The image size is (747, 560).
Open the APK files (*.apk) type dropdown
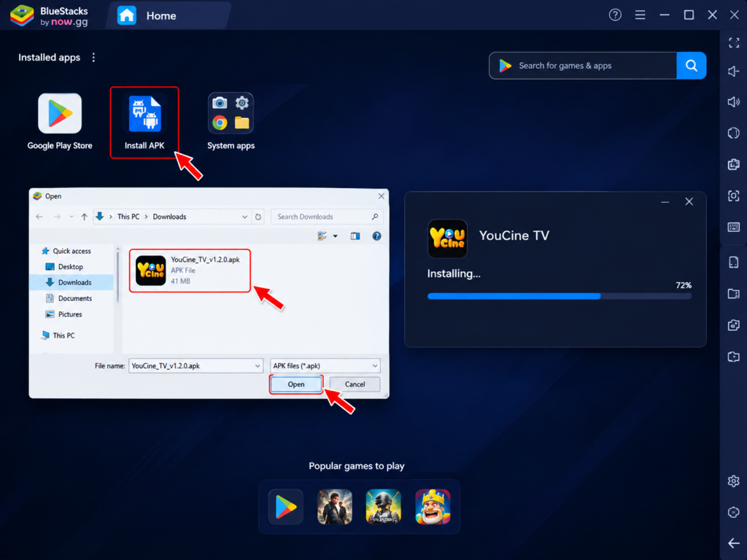tap(325, 366)
